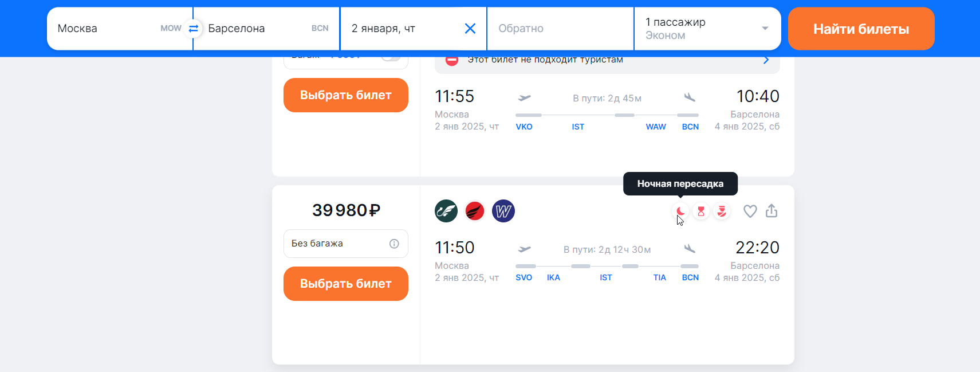Clear the 2 января departure date
The height and width of the screenshot is (372, 980).
tap(470, 29)
